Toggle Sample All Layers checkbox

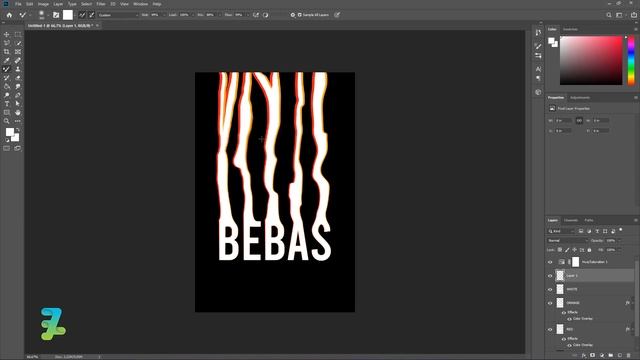(300, 15)
